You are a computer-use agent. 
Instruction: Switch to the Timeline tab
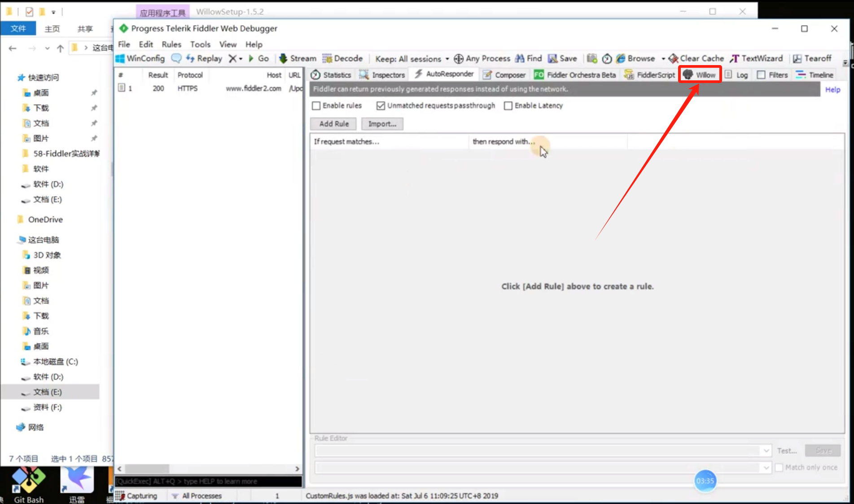(x=815, y=75)
